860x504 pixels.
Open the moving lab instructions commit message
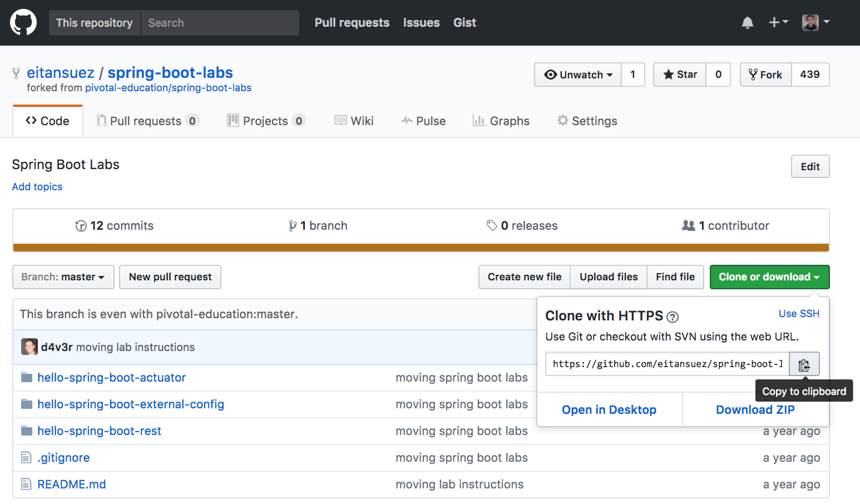click(x=136, y=347)
